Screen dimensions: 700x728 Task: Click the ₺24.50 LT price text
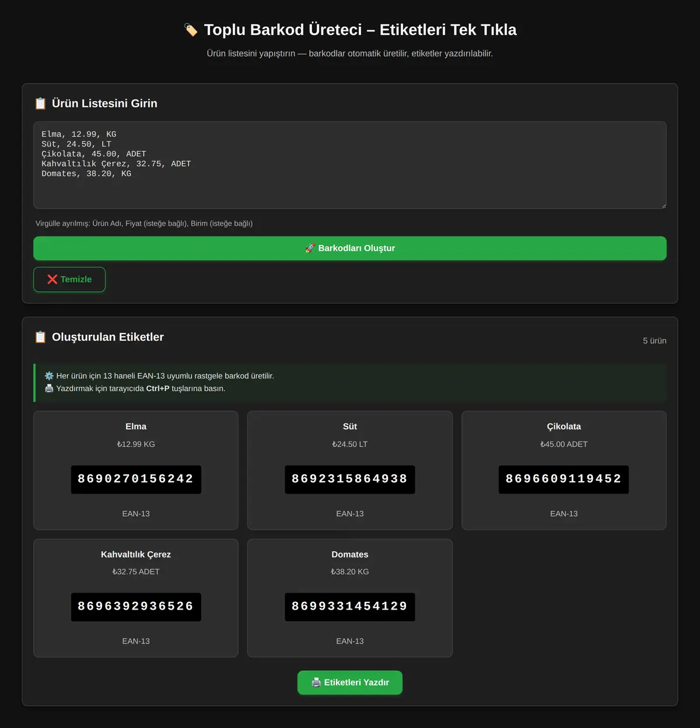pyautogui.click(x=350, y=444)
